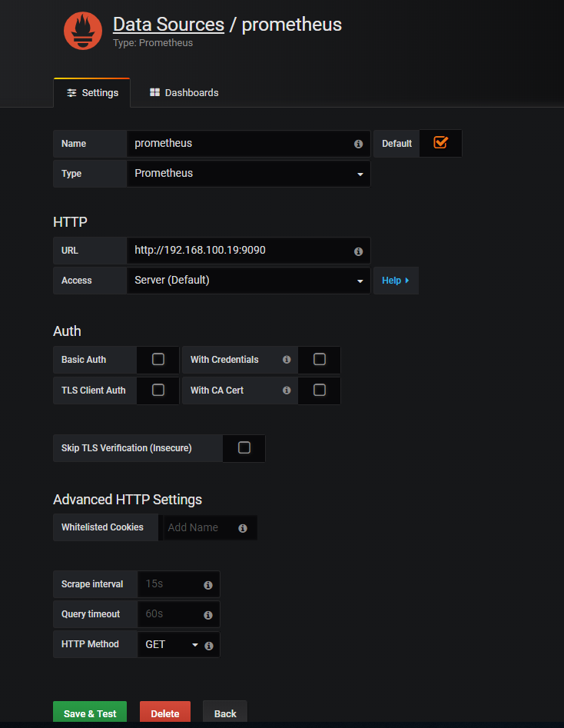
Task: Click the info icon beside the Name field
Action: tap(358, 143)
